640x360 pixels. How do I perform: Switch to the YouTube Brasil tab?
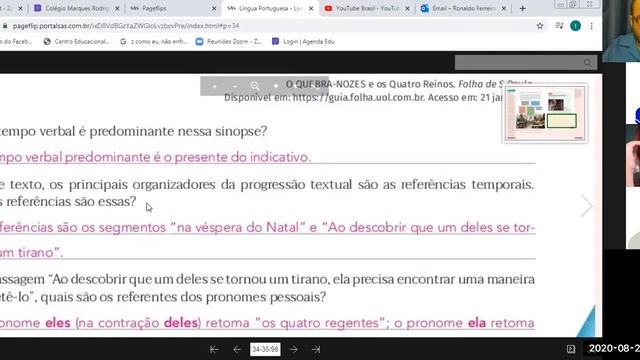tap(367, 8)
